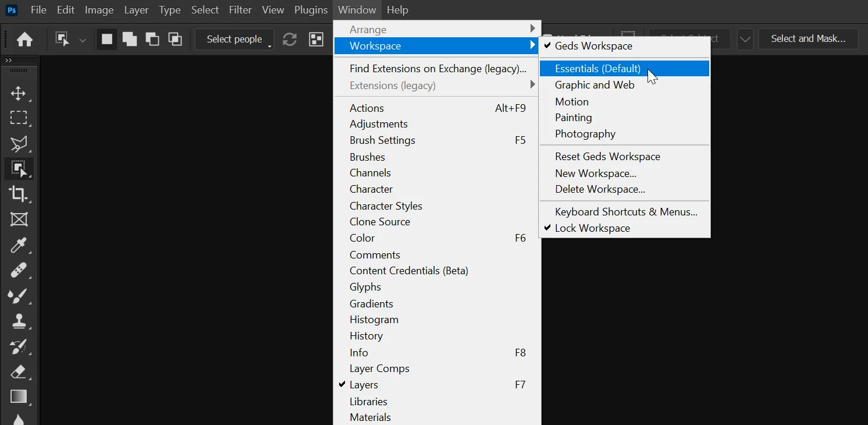Open the Filter menu
868x425 pixels.
pos(240,10)
